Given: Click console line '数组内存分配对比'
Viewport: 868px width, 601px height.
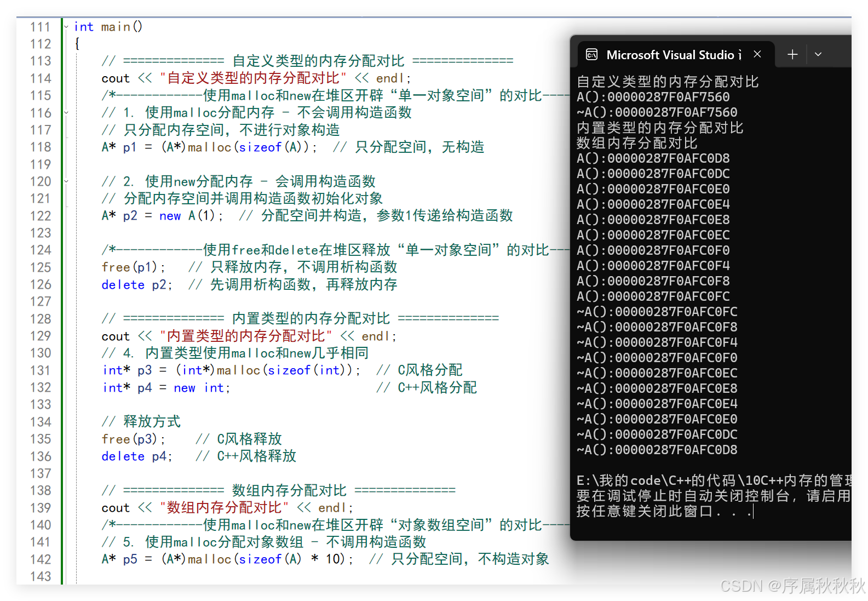Looking at the screenshot, I should (x=637, y=143).
